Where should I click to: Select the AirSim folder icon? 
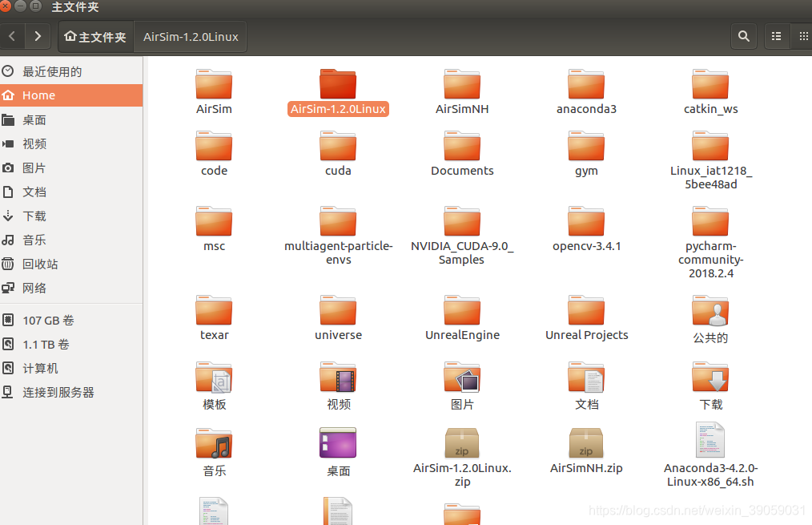click(x=214, y=84)
